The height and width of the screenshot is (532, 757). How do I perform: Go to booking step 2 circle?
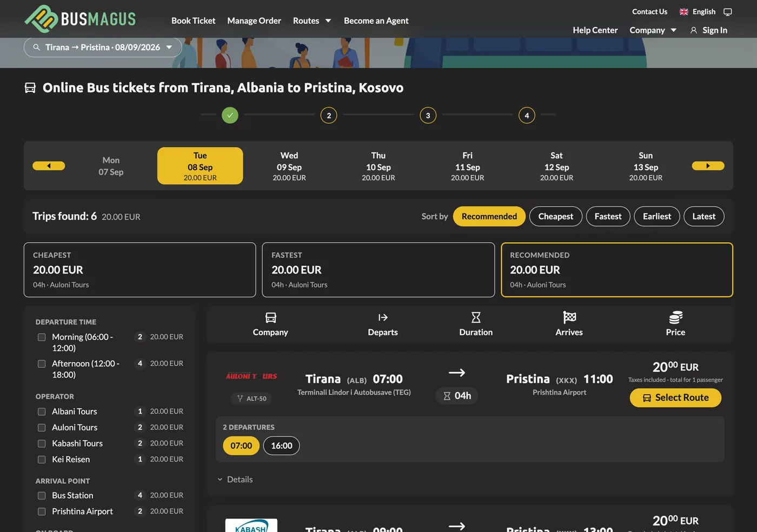[329, 115]
